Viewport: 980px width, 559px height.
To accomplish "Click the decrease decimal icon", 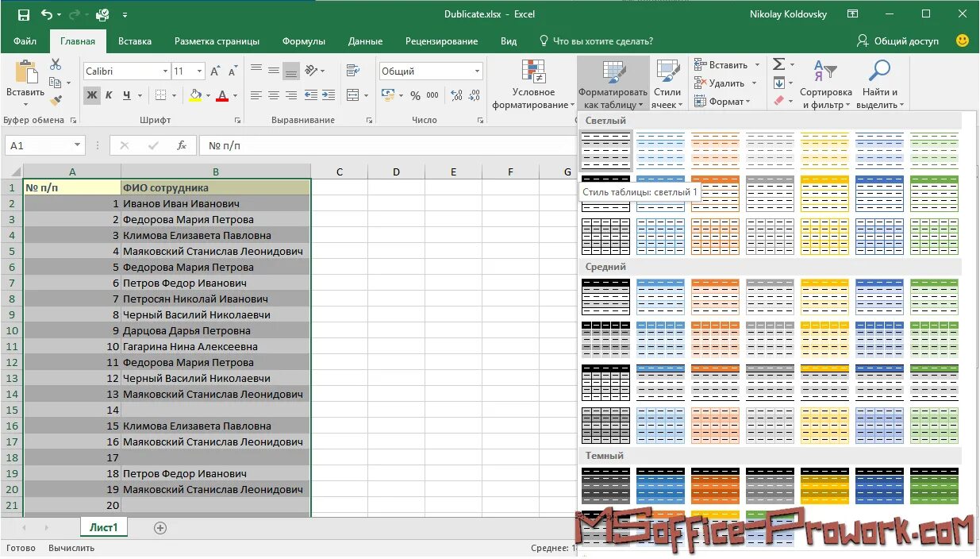I will [473, 95].
